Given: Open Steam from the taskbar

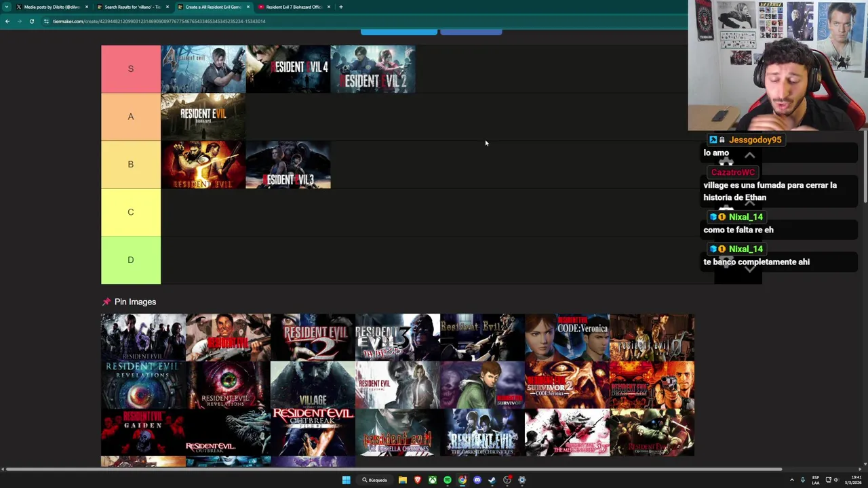Looking at the screenshot, I should tap(492, 480).
